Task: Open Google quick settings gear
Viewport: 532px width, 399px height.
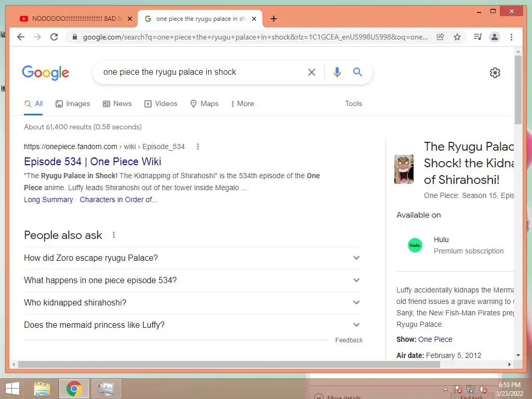Action: pos(495,73)
